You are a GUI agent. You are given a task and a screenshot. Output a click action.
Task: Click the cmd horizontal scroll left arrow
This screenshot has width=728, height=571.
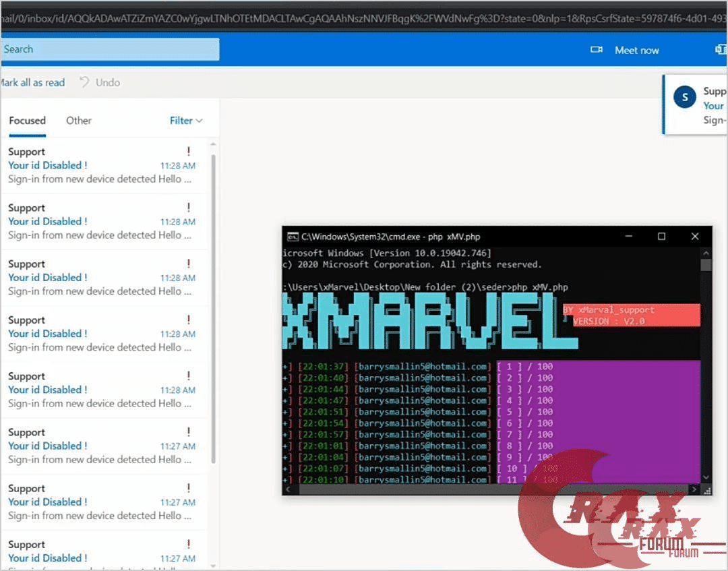pos(288,489)
